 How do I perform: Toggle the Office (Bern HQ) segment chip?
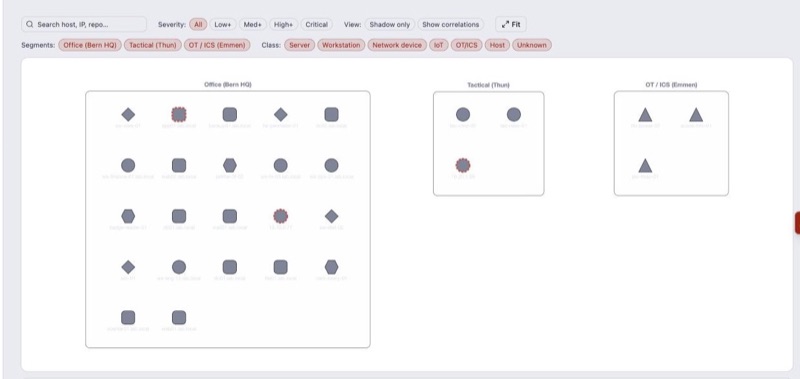point(90,45)
